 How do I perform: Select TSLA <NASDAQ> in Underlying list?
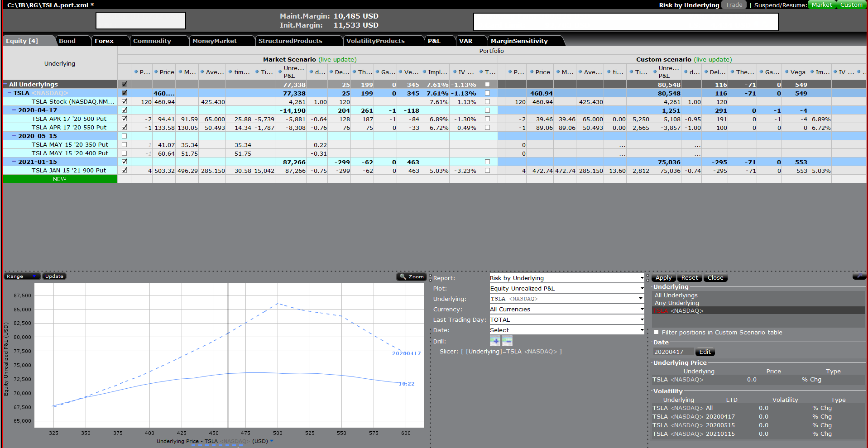[758, 310]
